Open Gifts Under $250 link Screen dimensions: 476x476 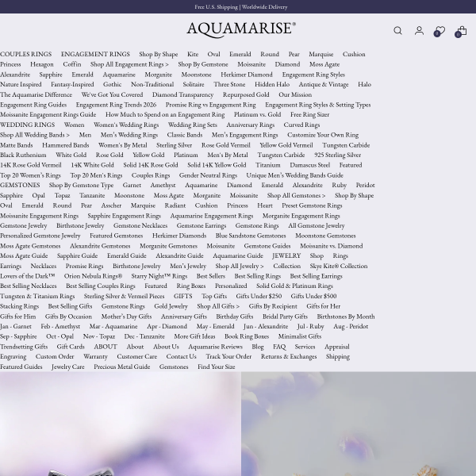[x=259, y=296]
